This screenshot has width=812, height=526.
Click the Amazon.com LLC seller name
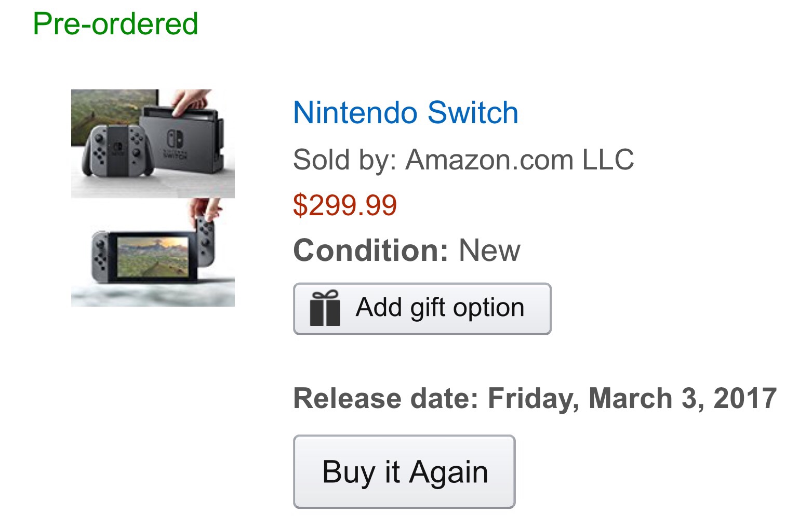(520, 160)
